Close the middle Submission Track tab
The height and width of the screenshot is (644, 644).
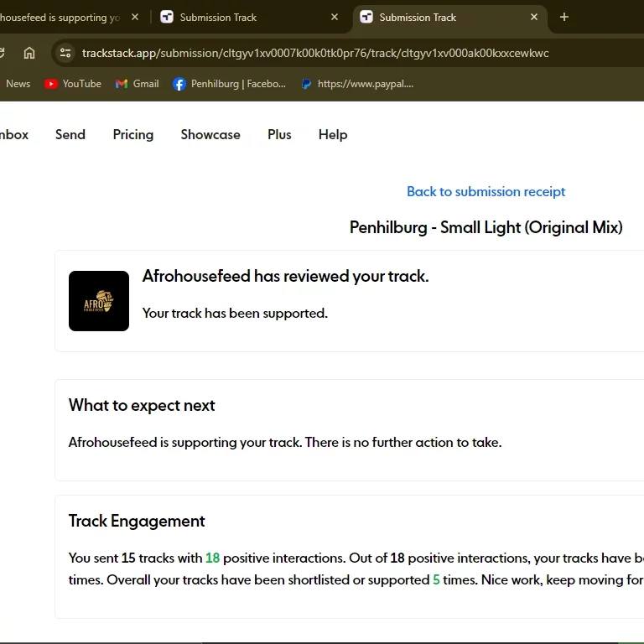pos(335,18)
